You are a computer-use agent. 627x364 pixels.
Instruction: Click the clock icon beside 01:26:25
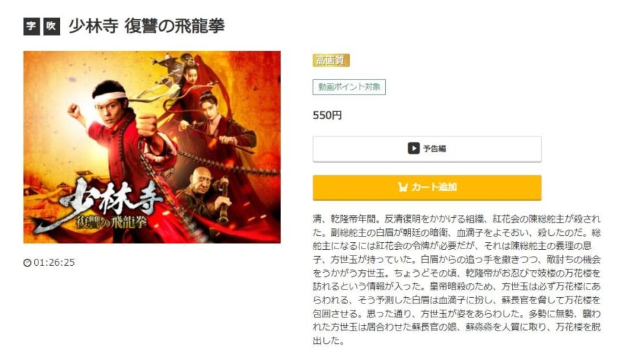click(x=27, y=262)
